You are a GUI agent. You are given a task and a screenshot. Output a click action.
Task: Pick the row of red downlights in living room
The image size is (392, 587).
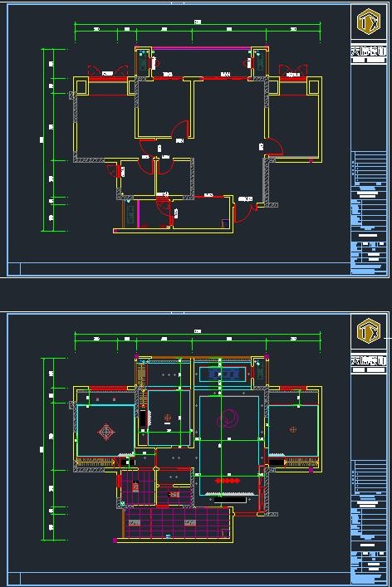pyautogui.click(x=227, y=481)
